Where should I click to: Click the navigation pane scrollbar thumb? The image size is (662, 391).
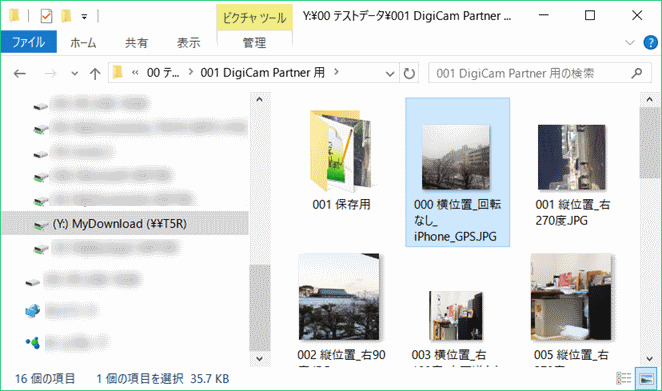[260, 308]
